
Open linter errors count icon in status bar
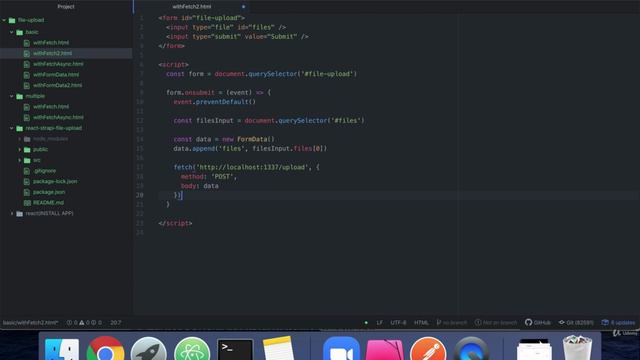[71, 322]
